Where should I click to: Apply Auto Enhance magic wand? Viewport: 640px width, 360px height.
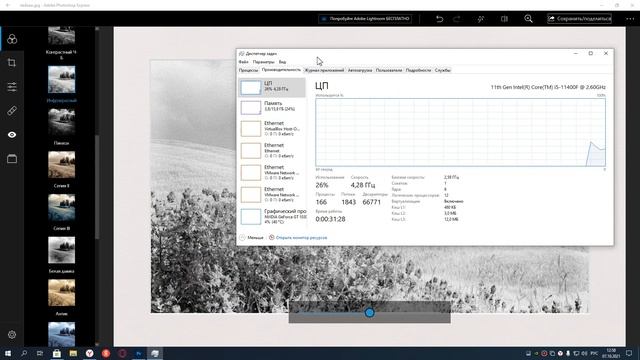pyautogui.click(x=481, y=19)
